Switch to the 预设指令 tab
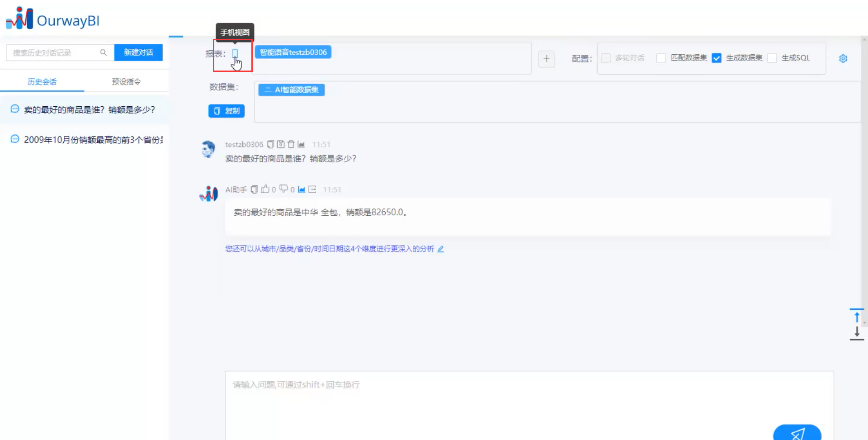 pyautogui.click(x=126, y=82)
